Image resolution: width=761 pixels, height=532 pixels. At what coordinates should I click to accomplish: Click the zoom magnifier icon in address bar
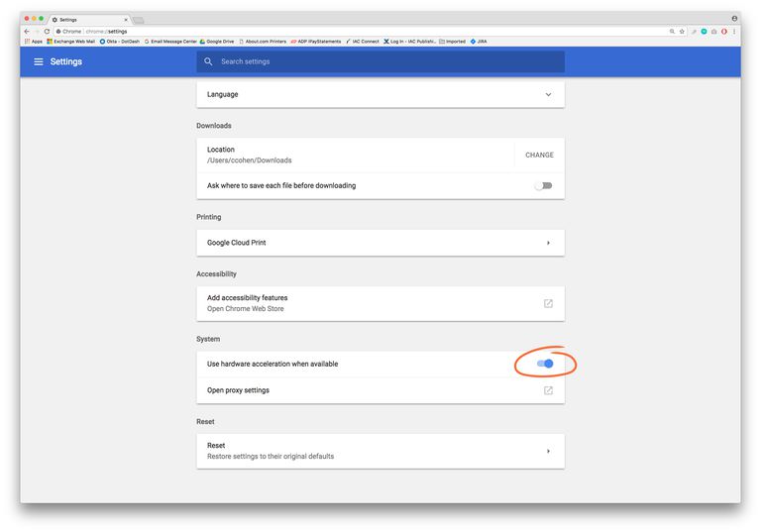point(672,32)
